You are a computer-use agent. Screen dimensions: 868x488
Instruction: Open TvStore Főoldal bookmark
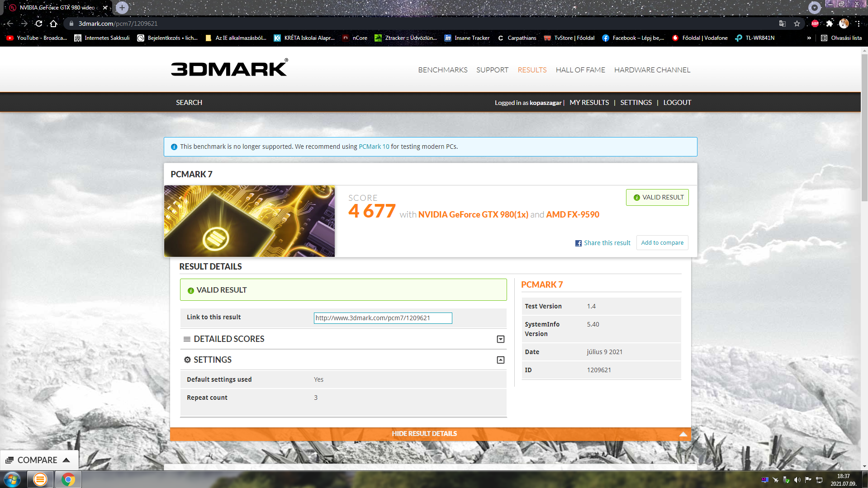[x=569, y=38]
